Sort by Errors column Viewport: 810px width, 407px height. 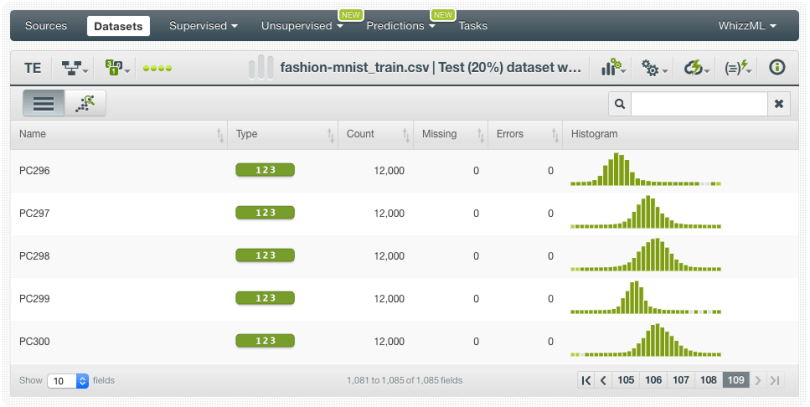tap(525, 134)
